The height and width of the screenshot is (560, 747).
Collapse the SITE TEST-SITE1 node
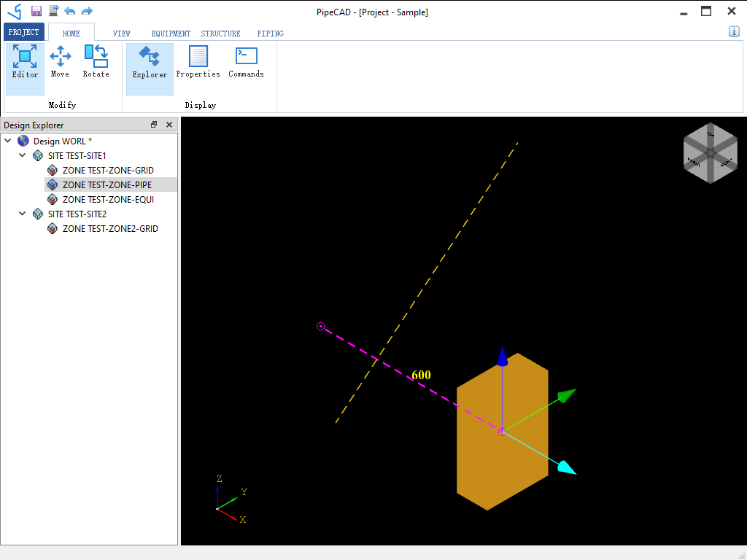(x=23, y=155)
